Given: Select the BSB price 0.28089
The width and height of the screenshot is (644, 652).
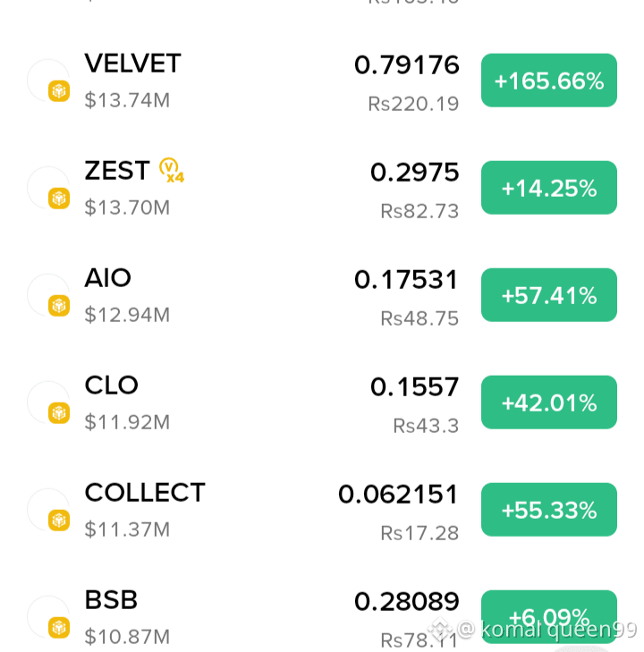Looking at the screenshot, I should coord(406,601).
